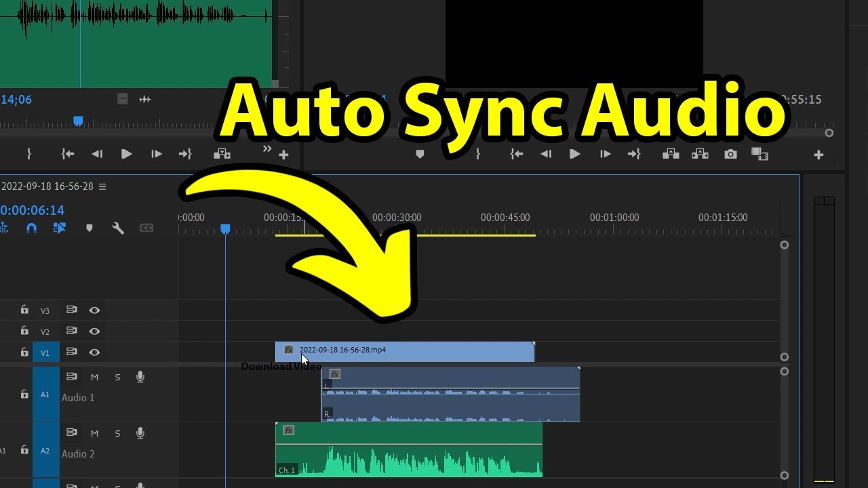The image size is (868, 488).
Task: Select the stereo audio clip on A1
Action: 450,394
